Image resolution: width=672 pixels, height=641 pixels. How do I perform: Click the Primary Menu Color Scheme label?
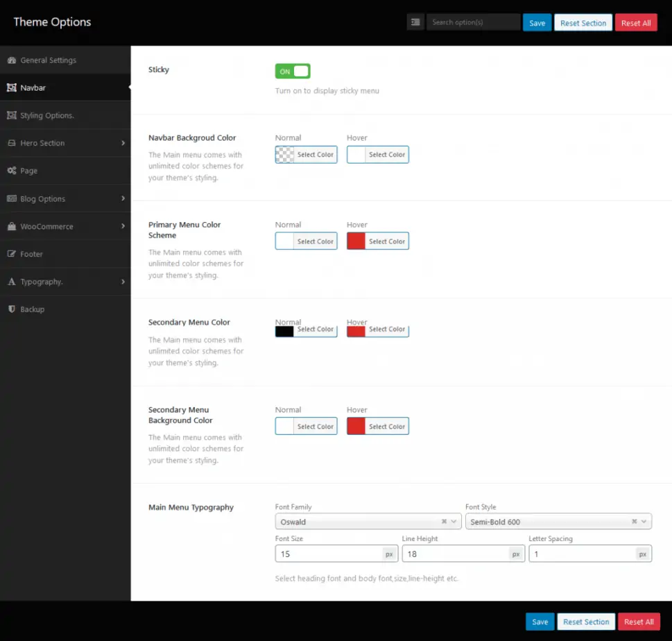coord(184,230)
